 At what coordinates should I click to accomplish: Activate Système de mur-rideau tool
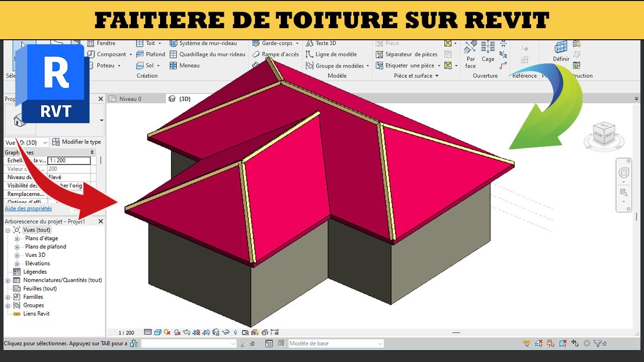point(203,43)
